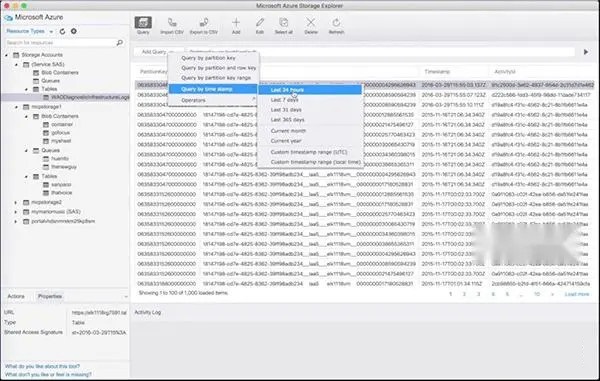The width and height of the screenshot is (600, 381).
Task: Click the Activity Log panel header
Action: tap(148, 312)
